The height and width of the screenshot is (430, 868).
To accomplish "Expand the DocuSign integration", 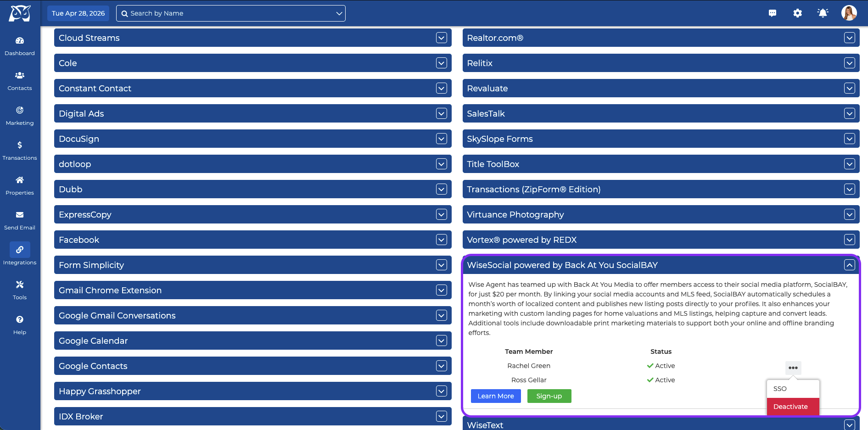I will coord(442,139).
